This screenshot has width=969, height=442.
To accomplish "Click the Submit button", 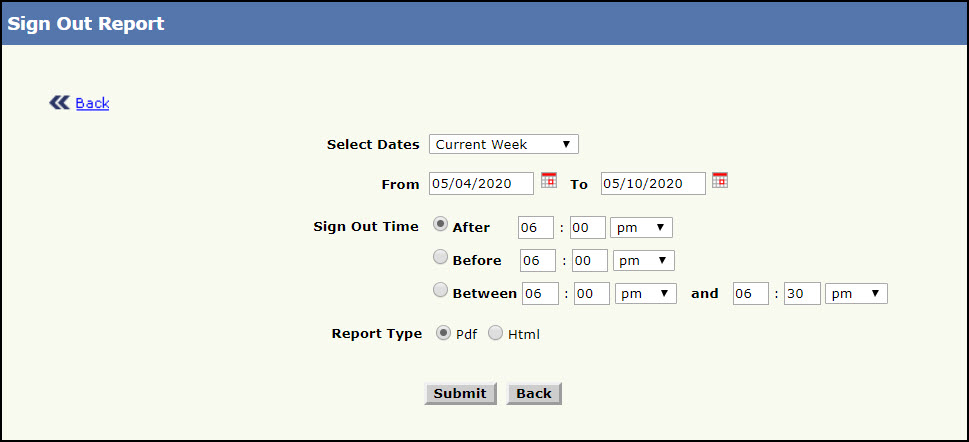I will (459, 393).
